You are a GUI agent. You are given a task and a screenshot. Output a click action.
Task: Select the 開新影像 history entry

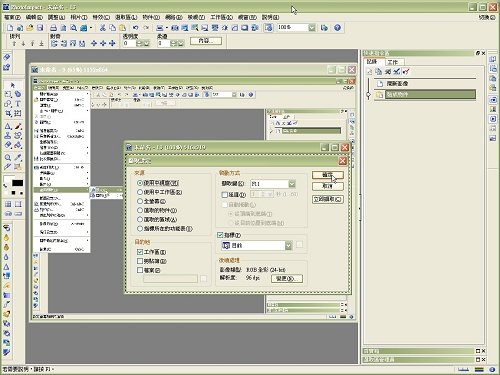point(425,83)
